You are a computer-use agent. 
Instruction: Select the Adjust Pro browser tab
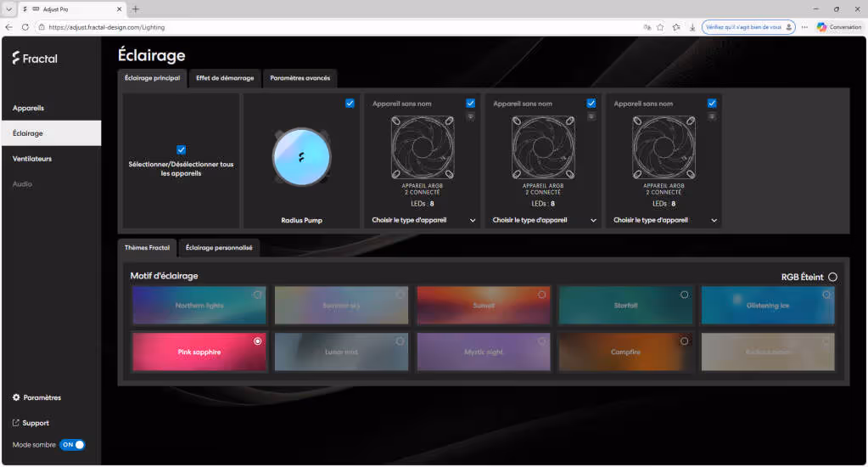[x=72, y=8]
